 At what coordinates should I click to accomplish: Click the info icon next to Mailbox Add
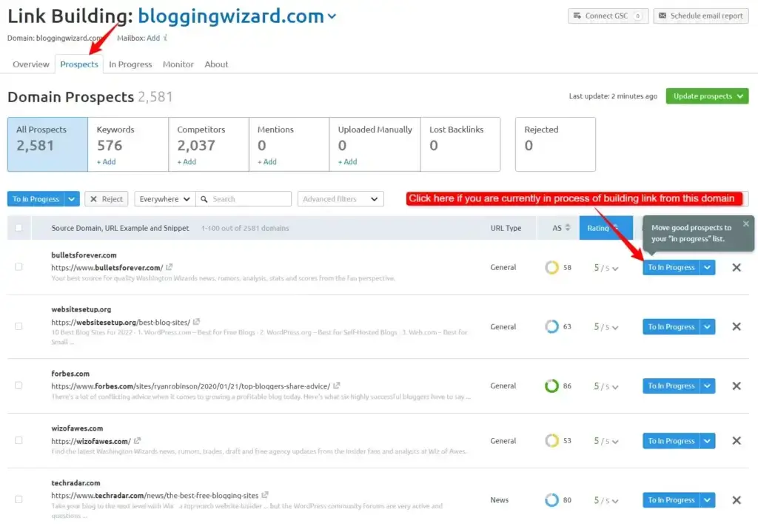tap(166, 38)
